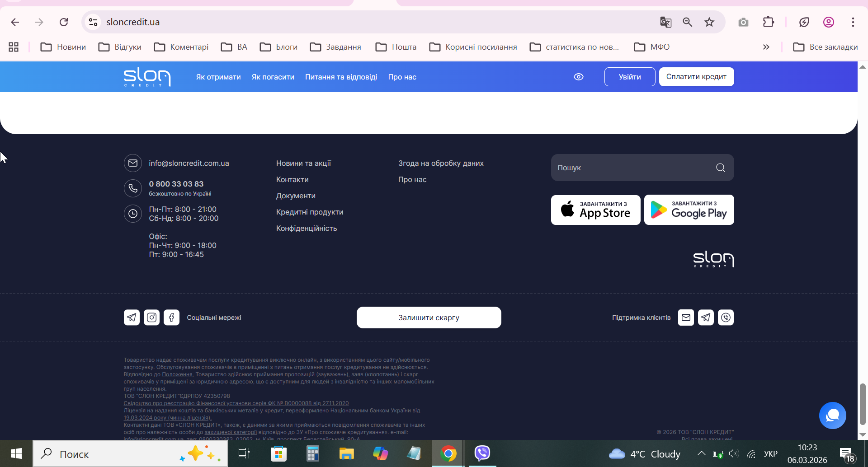Click the clock icon beside working hours
This screenshot has height=467, width=868.
pyautogui.click(x=133, y=214)
